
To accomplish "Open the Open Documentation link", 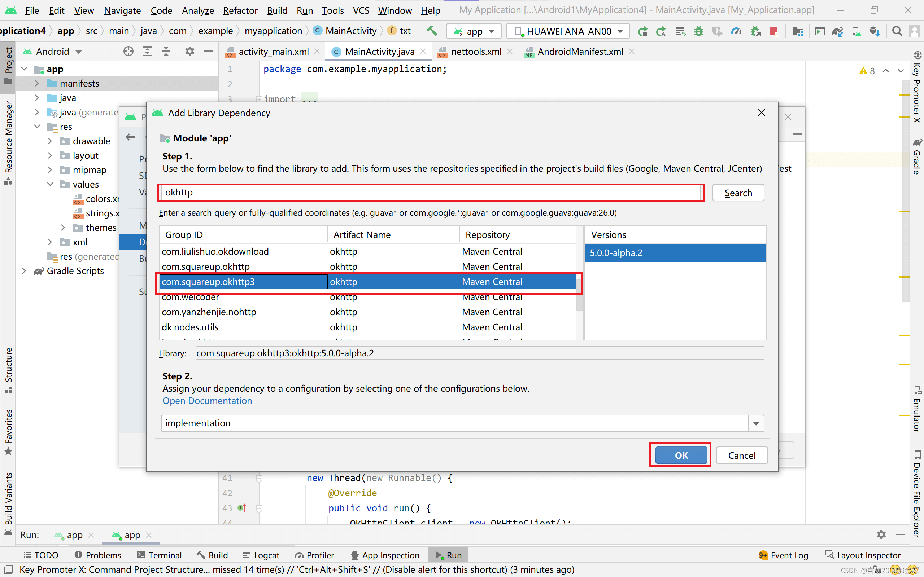I will coord(207,400).
